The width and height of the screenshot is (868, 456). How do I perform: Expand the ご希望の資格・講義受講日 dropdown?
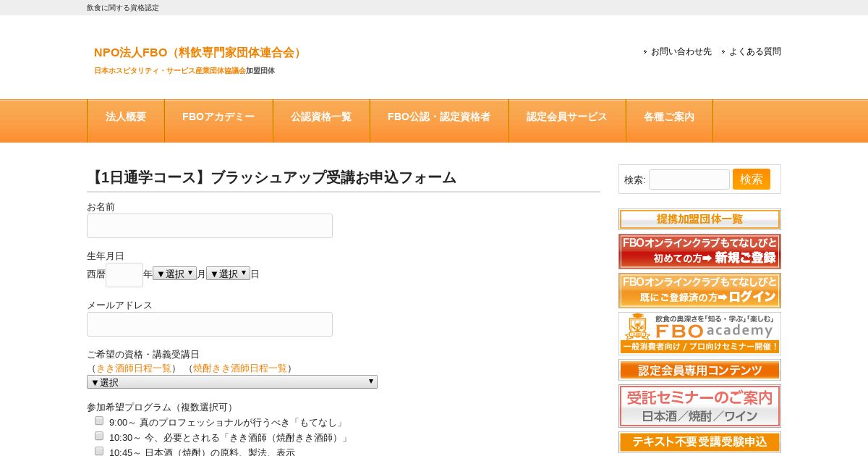click(232, 381)
